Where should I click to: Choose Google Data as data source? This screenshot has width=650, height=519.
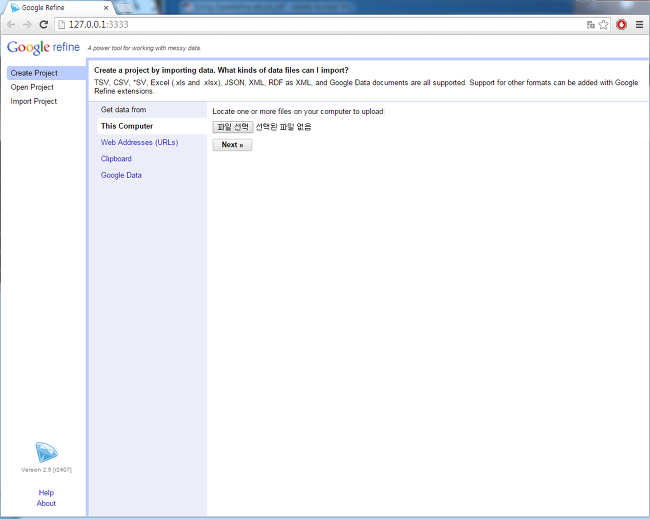[121, 175]
